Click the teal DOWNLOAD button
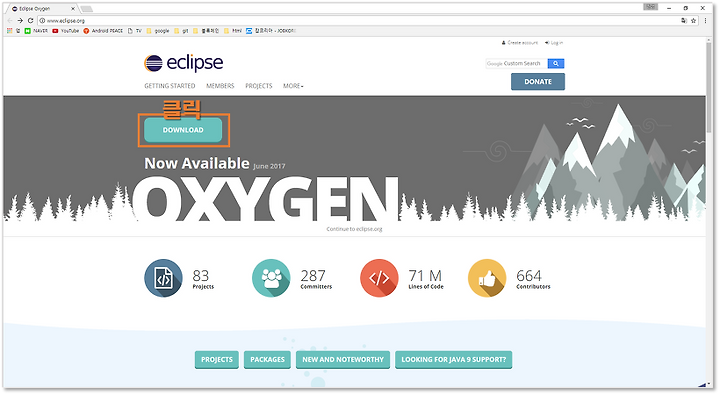The width and height of the screenshot is (720, 395). (x=183, y=130)
